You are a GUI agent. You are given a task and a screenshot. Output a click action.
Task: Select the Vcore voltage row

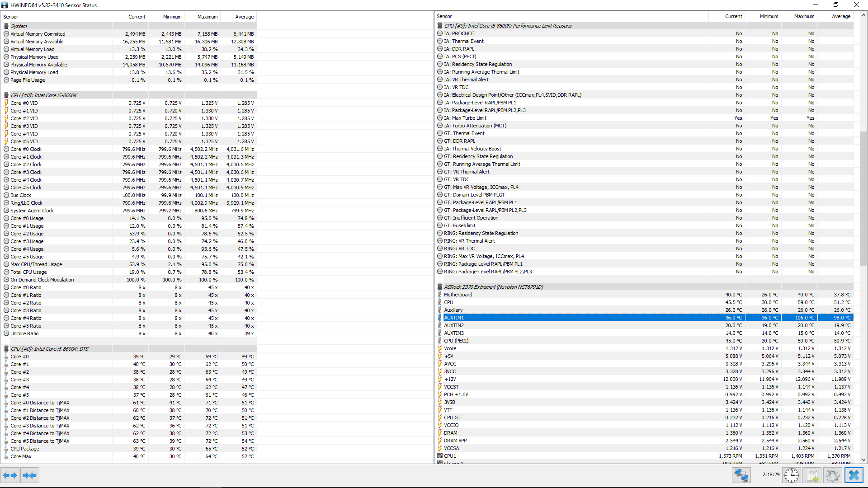coord(450,348)
